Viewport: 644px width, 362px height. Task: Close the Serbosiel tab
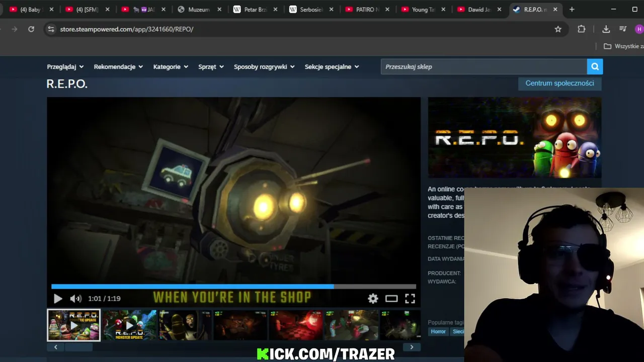pyautogui.click(x=331, y=10)
